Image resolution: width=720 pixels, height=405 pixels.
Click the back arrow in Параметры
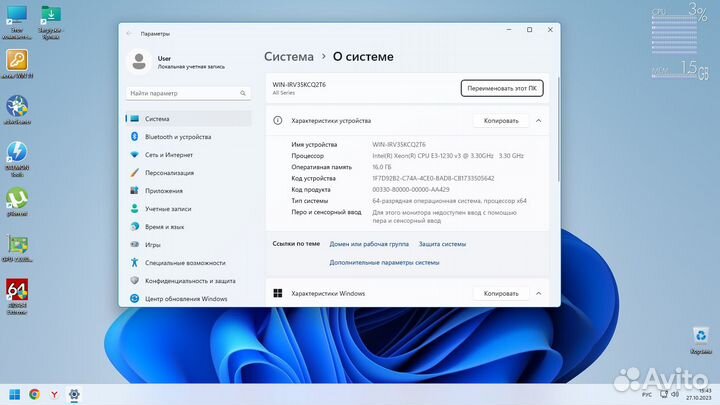pos(129,34)
